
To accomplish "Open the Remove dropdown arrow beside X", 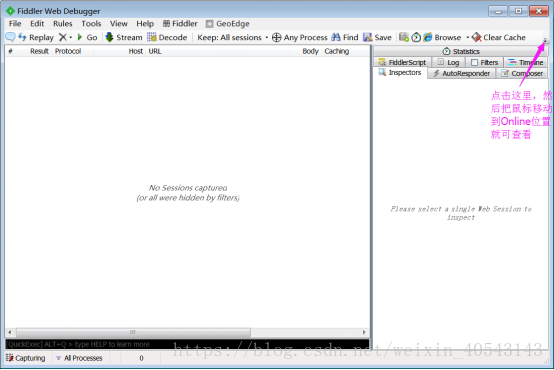I will (x=71, y=37).
